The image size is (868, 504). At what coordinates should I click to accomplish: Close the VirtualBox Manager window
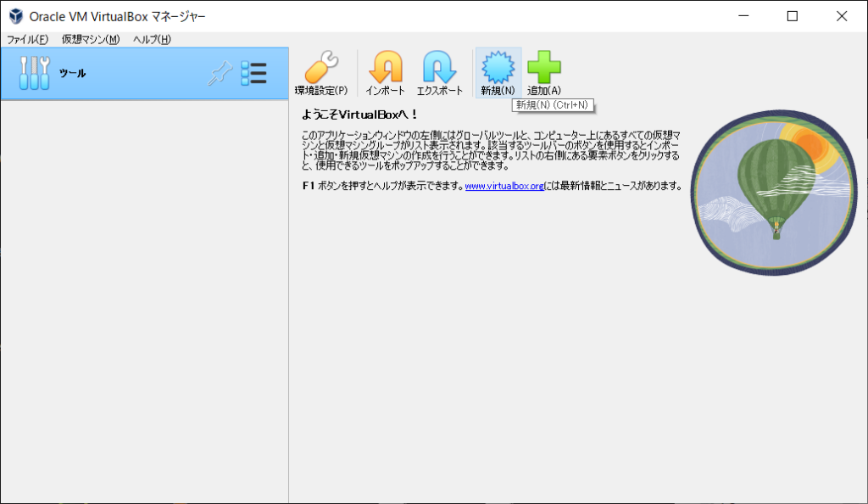[842, 16]
